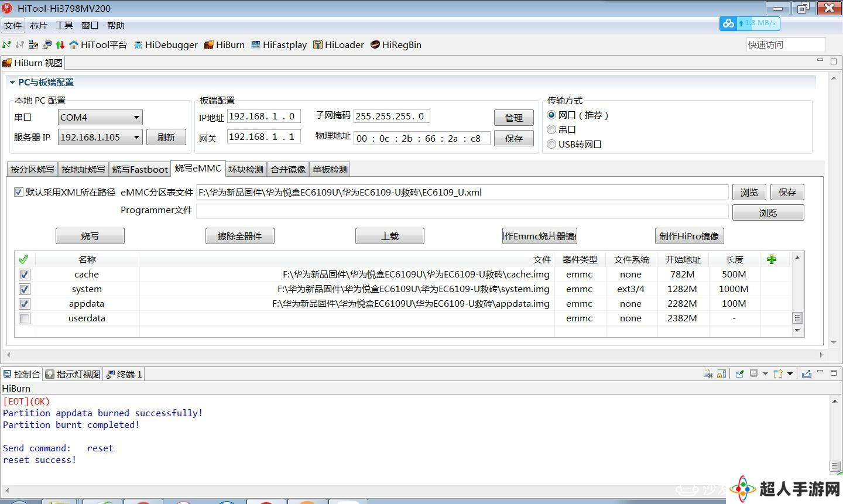Open the HiRegBin tool
This screenshot has width=843, height=504.
coord(396,44)
